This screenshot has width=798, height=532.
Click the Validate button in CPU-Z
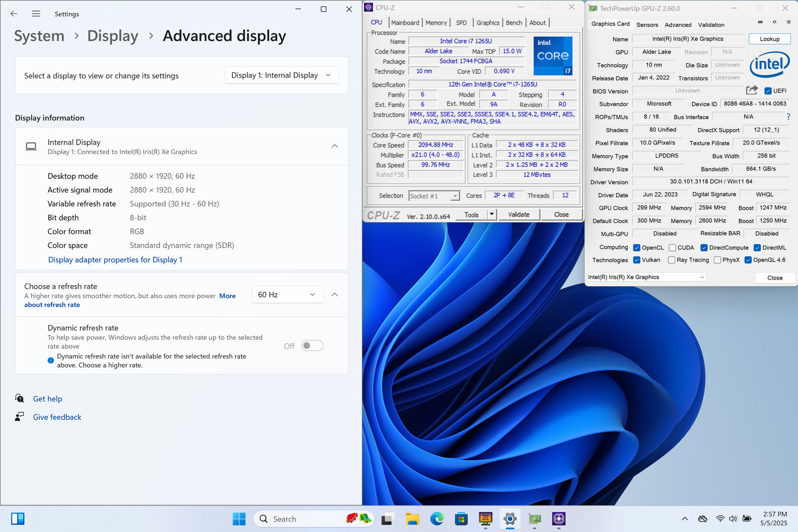[x=519, y=214]
